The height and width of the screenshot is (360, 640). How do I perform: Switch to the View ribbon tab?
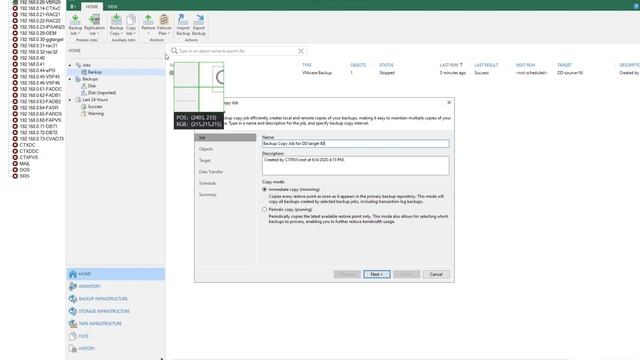click(112, 7)
